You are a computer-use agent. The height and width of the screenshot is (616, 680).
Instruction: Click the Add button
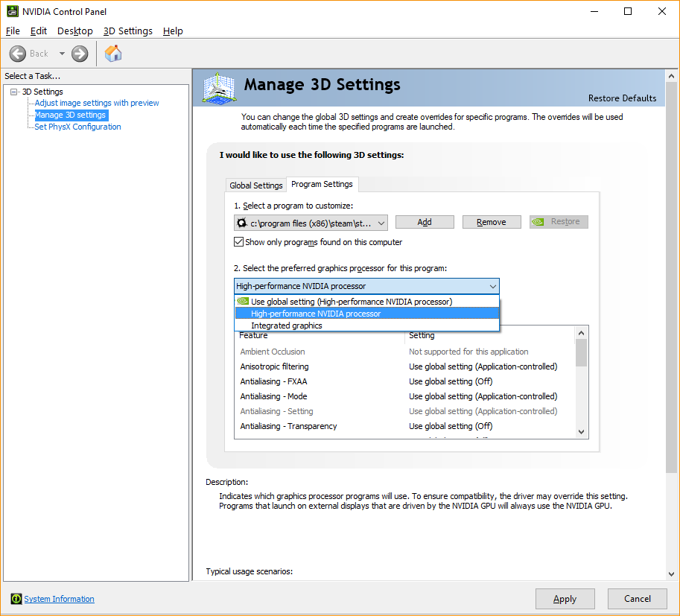[425, 222]
